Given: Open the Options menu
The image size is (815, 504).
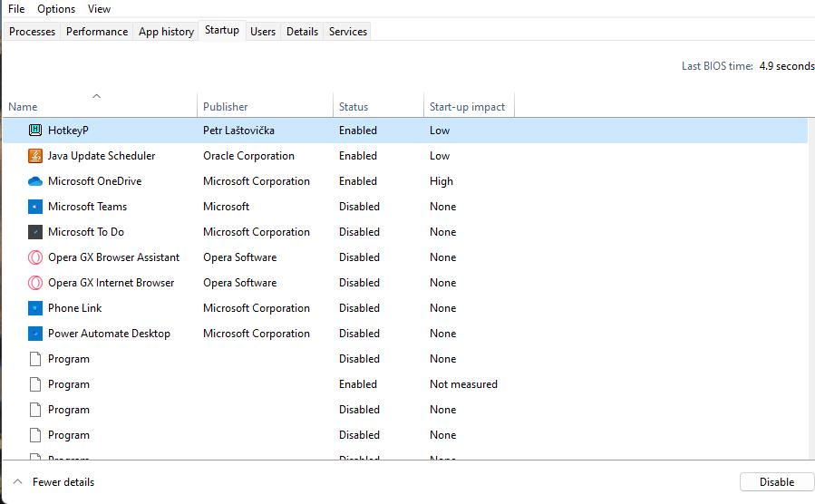Looking at the screenshot, I should point(56,9).
